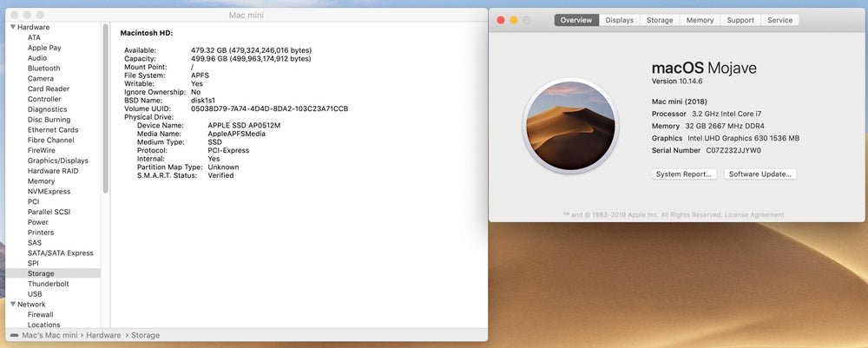868x348 pixels.
Task: Open the Audio hardware entry
Action: tap(37, 58)
